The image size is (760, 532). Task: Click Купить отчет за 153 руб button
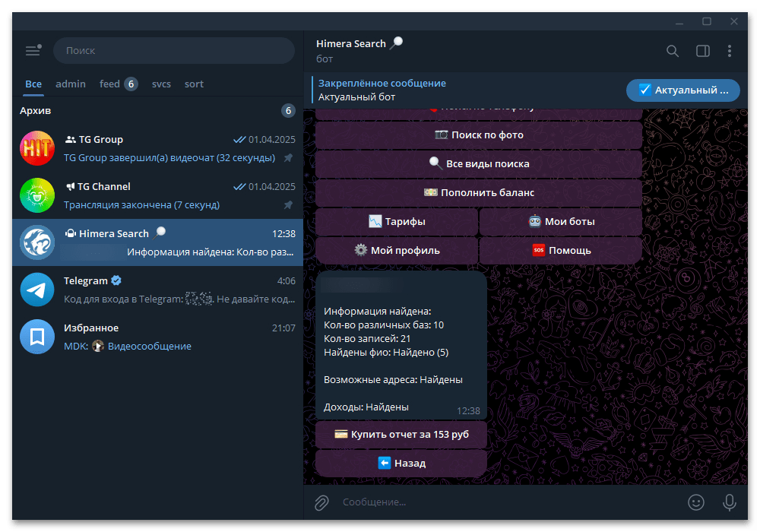click(x=401, y=435)
